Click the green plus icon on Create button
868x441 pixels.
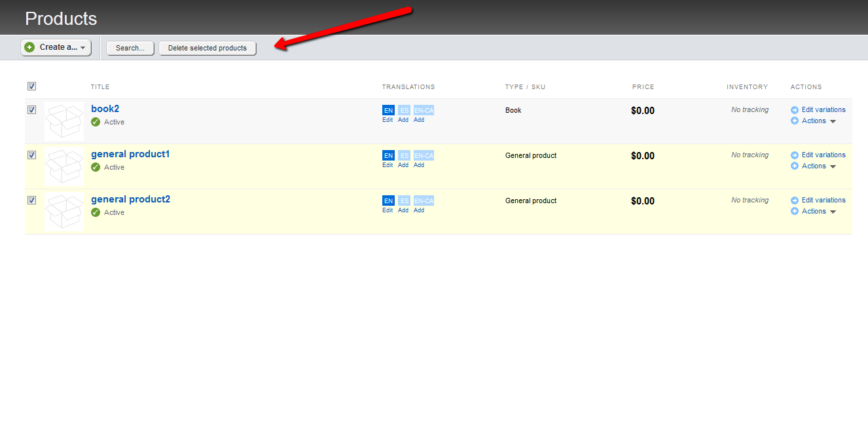[x=29, y=47]
